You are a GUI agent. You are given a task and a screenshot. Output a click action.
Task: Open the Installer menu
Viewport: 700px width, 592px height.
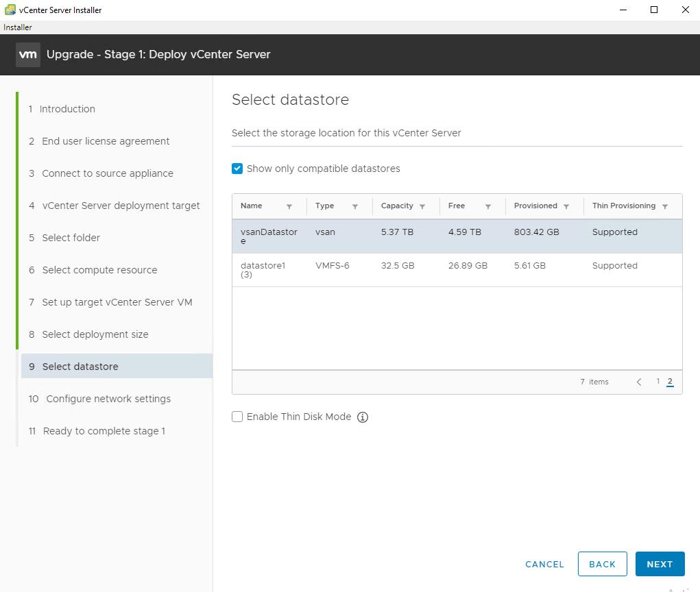point(17,27)
